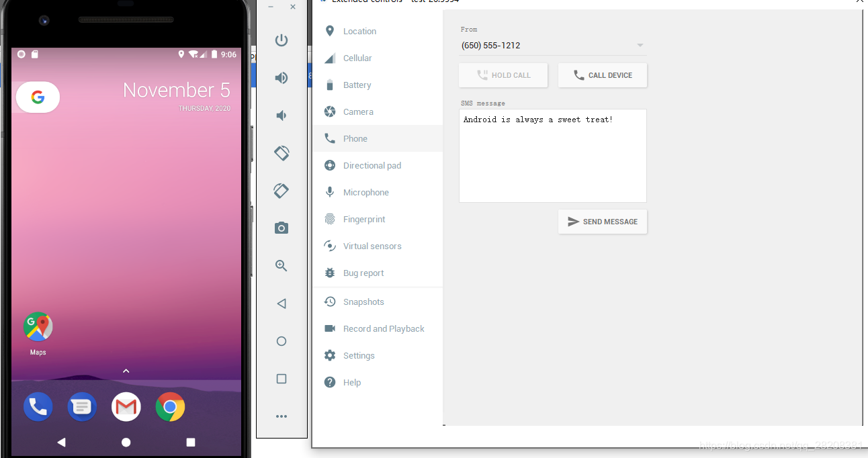868x458 pixels.
Task: Rotate the emulator counterclockwise
Action: [281, 152]
